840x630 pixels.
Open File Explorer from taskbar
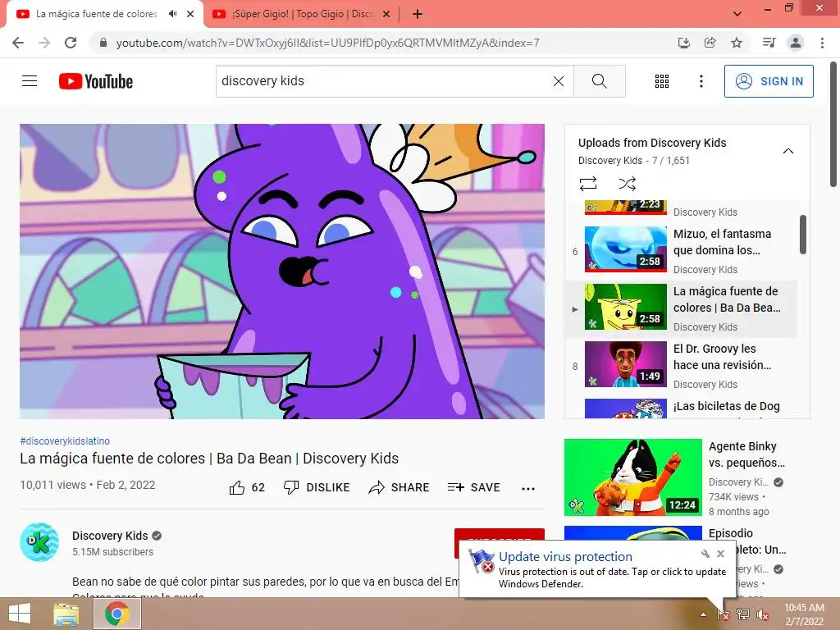(66, 614)
